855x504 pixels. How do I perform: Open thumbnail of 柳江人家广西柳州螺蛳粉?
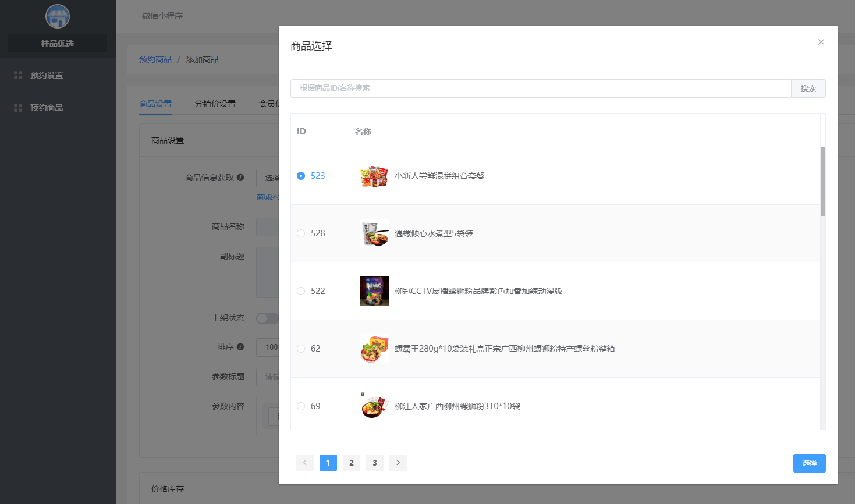pos(374,406)
